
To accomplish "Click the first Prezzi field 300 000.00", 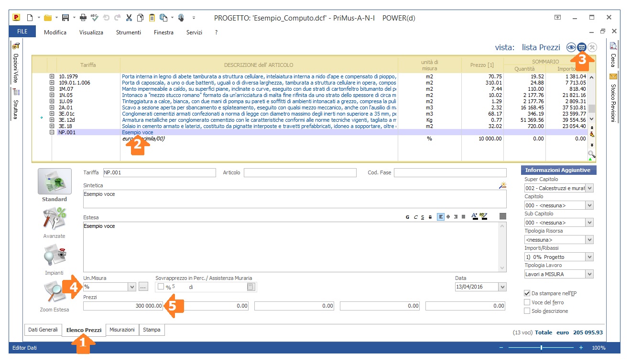I will click(x=124, y=306).
